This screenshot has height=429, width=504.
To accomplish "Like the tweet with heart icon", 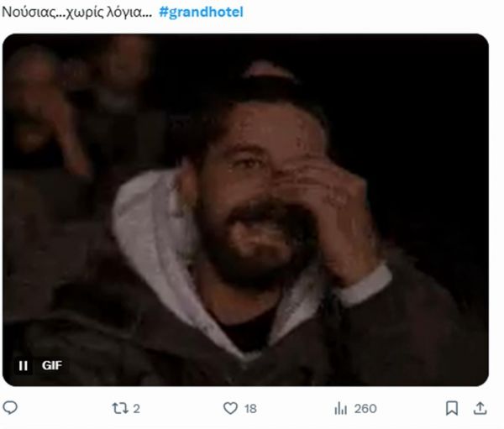I will tap(230, 409).
